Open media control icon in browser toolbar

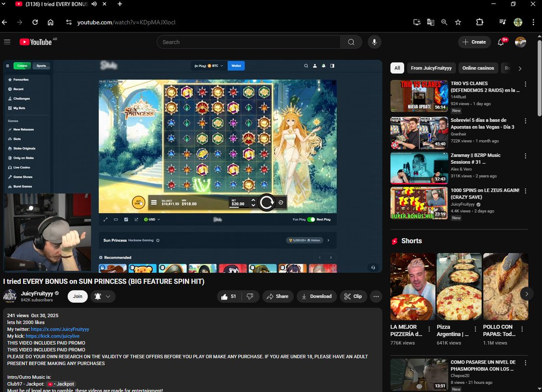[x=503, y=22]
